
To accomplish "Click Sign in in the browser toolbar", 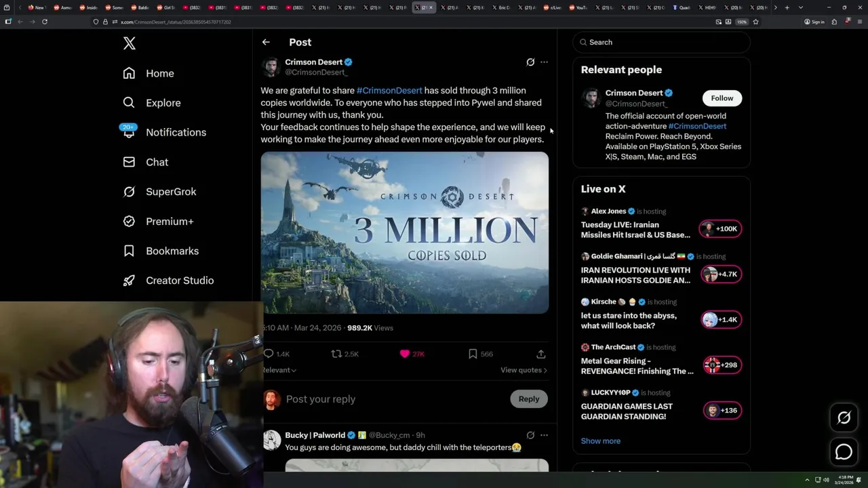I will pos(814,22).
